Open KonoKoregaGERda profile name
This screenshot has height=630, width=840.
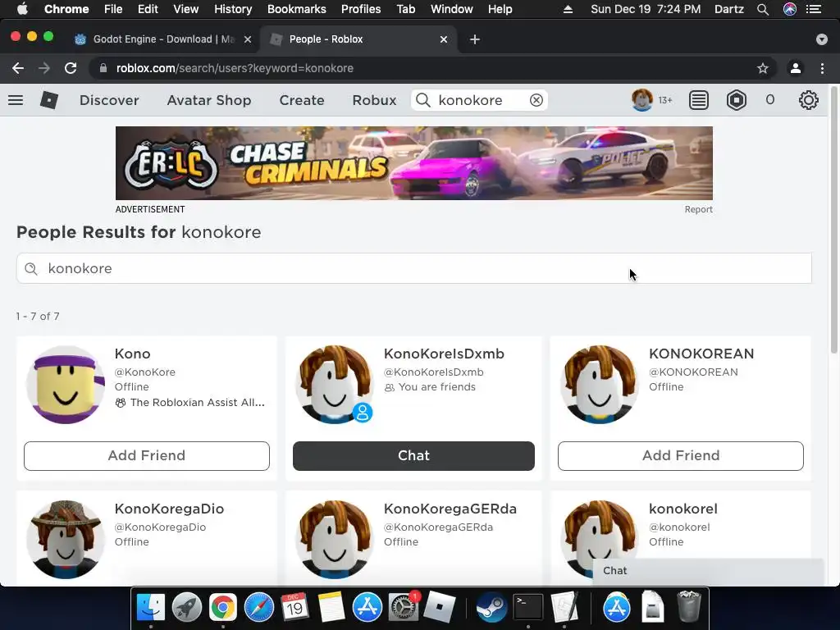pos(450,509)
